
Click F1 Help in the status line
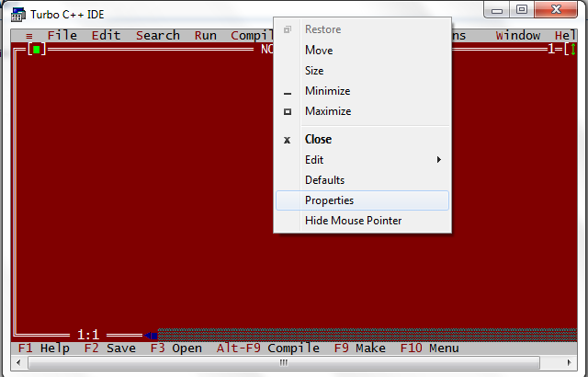pyautogui.click(x=43, y=348)
